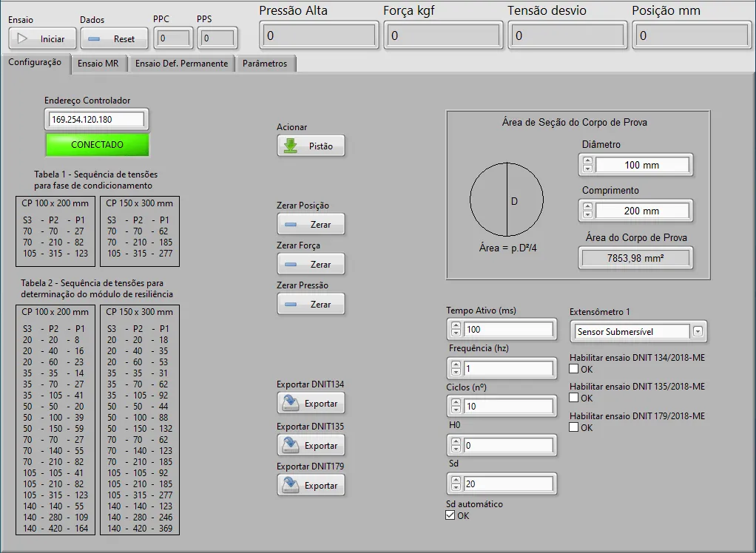This screenshot has width=756, height=553.
Task: Click Zerar under Zerar Pressão
Action: (311, 305)
